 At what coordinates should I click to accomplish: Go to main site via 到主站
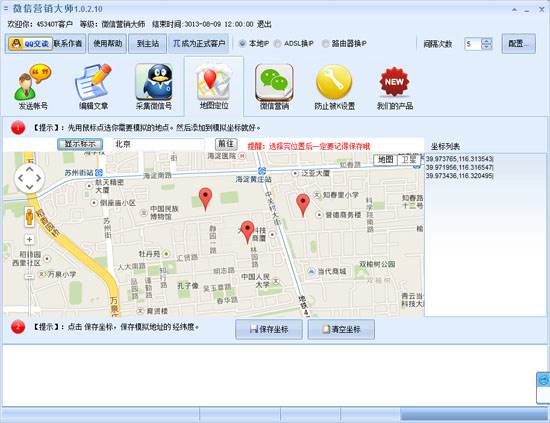click(147, 43)
